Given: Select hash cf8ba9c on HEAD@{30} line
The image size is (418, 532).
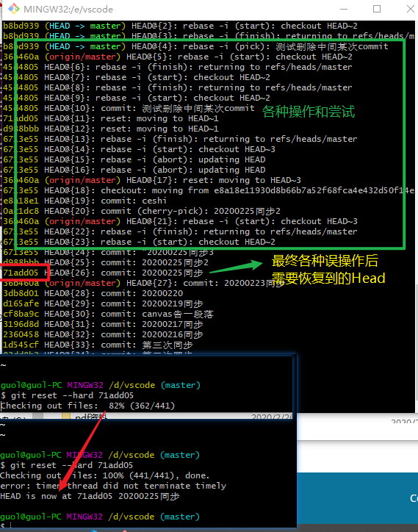Looking at the screenshot, I should click(x=21, y=314).
